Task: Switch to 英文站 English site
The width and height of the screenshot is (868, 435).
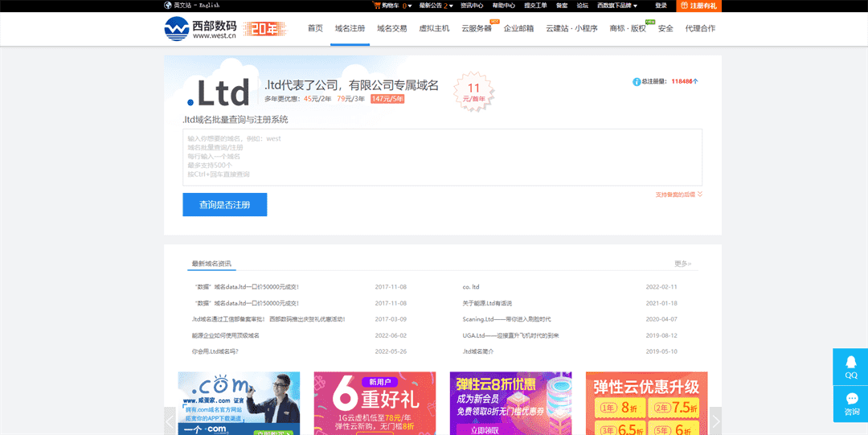Action: pyautogui.click(x=192, y=6)
